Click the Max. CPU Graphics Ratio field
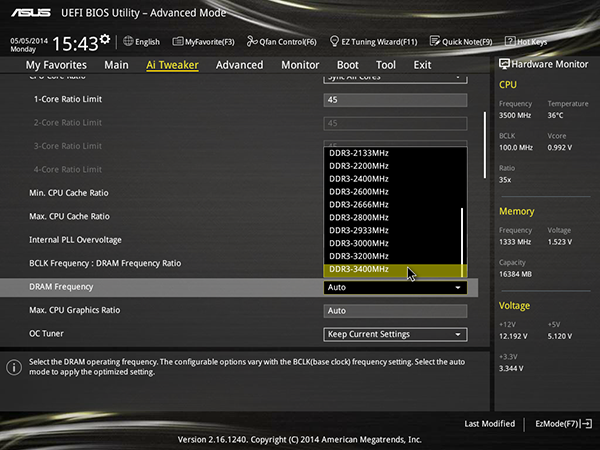Screen dimensions: 600x450 (395, 311)
